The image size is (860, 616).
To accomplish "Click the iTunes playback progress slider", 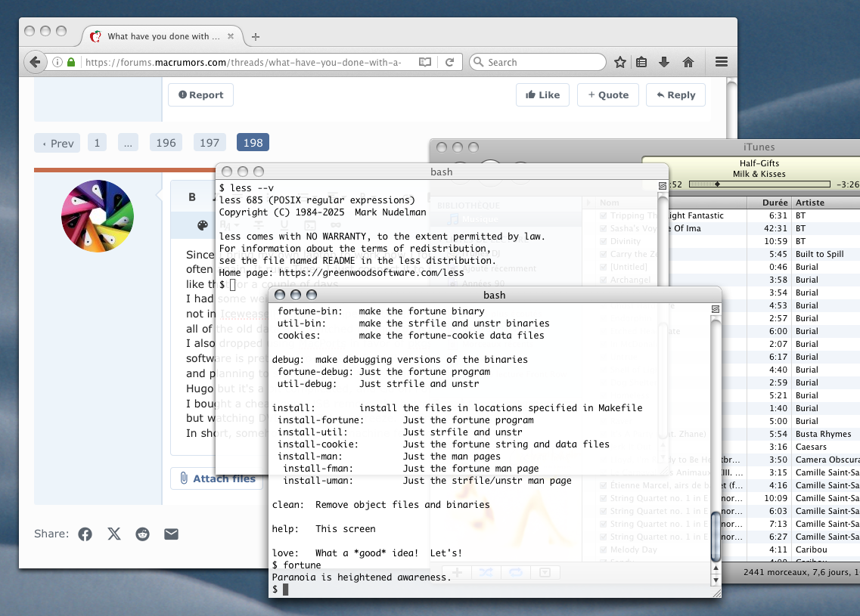I will (x=759, y=184).
